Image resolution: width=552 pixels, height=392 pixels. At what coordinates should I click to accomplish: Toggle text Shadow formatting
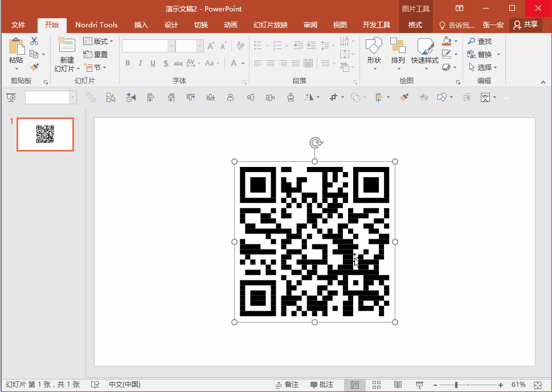pos(166,63)
